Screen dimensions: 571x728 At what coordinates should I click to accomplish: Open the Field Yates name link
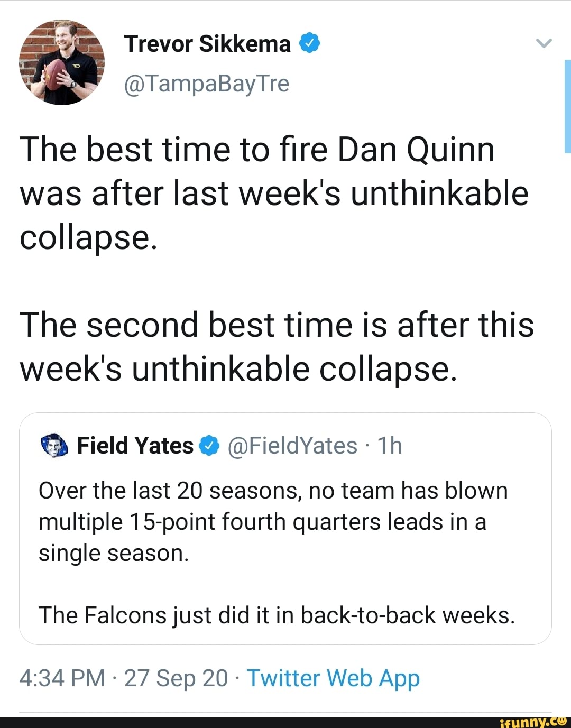pos(135,446)
